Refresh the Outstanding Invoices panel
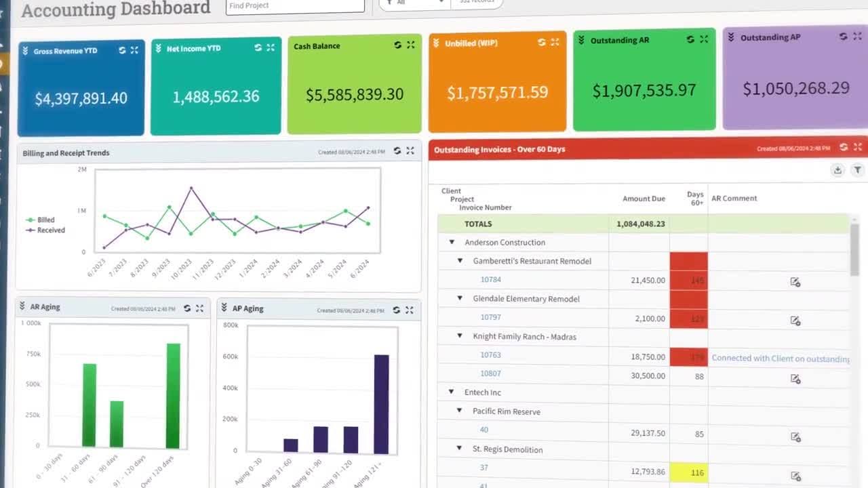The width and height of the screenshot is (868, 488). 844,147
